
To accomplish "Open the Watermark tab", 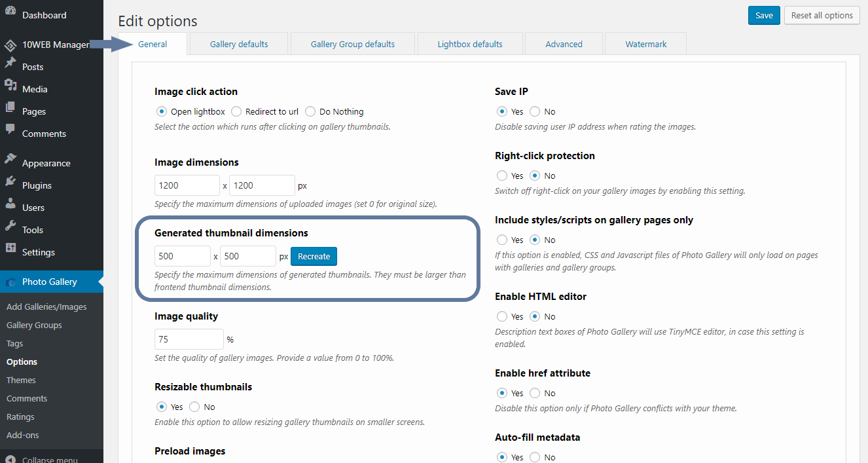I will click(646, 44).
